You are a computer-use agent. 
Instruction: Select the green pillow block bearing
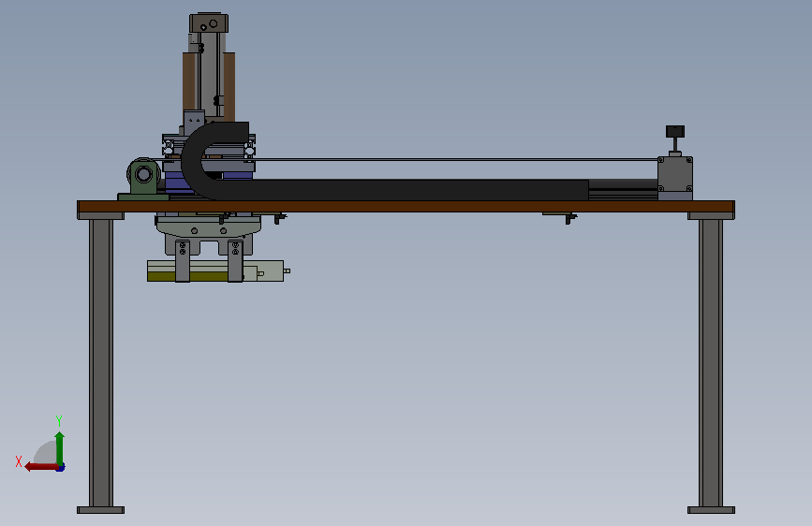(143, 179)
